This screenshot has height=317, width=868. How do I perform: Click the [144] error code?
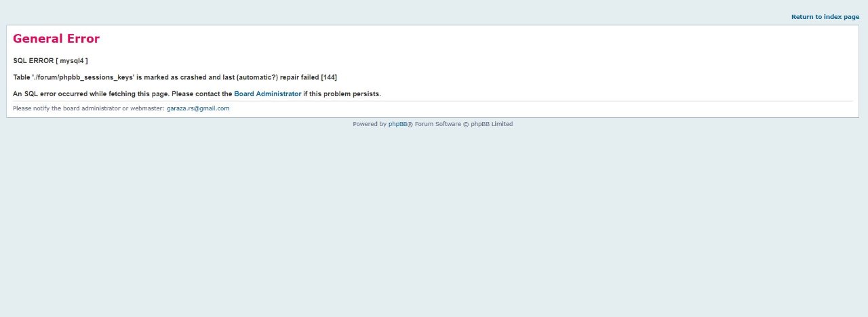(x=328, y=77)
